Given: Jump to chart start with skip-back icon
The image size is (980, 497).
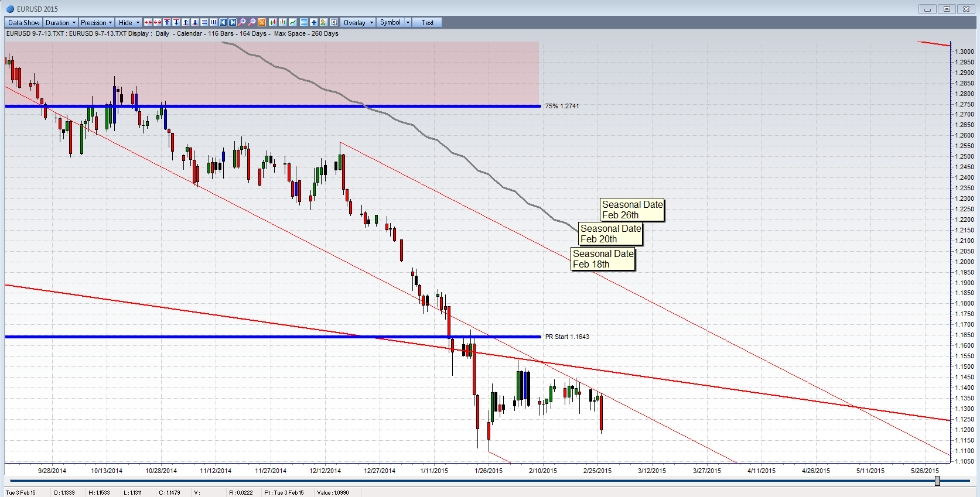Looking at the screenshot, I should [x=223, y=22].
